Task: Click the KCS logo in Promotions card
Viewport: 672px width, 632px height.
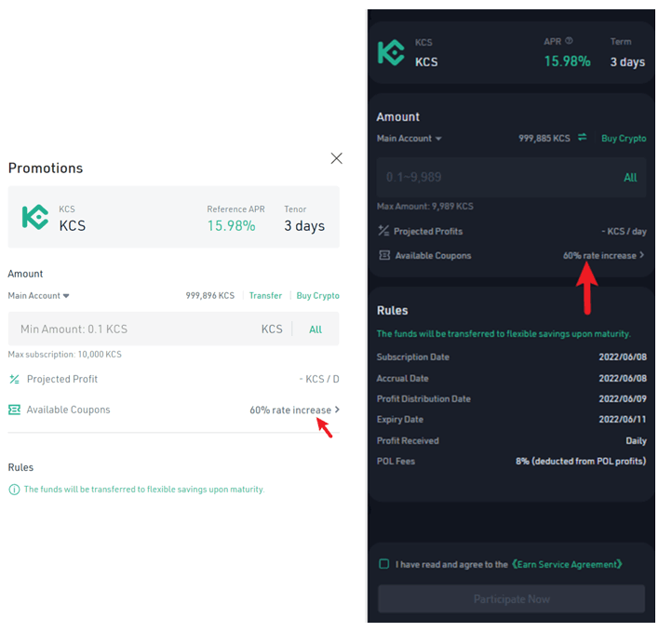Action: pyautogui.click(x=35, y=217)
